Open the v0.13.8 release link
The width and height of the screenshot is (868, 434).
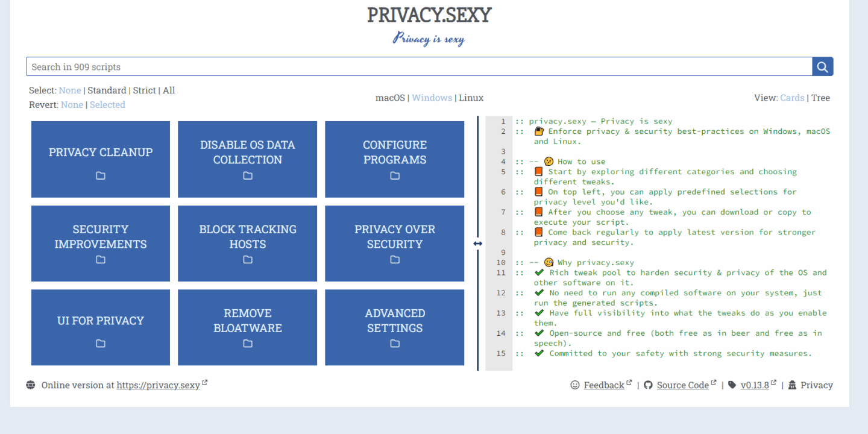click(x=755, y=385)
